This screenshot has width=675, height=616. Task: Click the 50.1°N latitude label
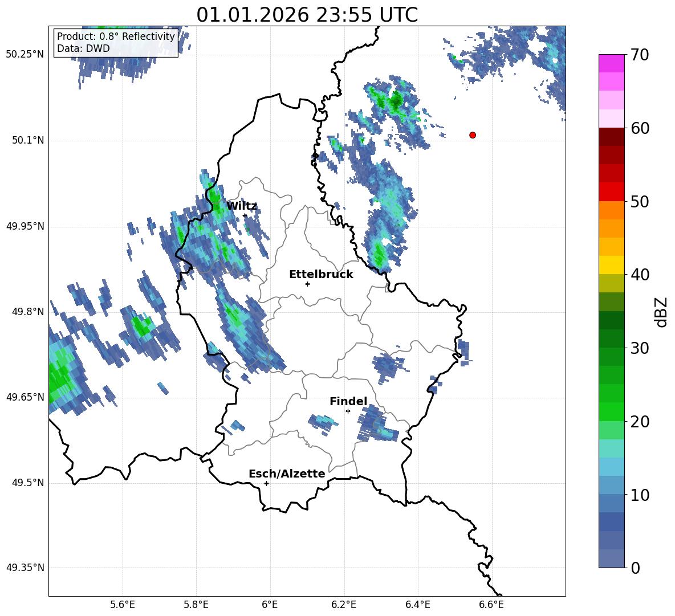pos(28,140)
